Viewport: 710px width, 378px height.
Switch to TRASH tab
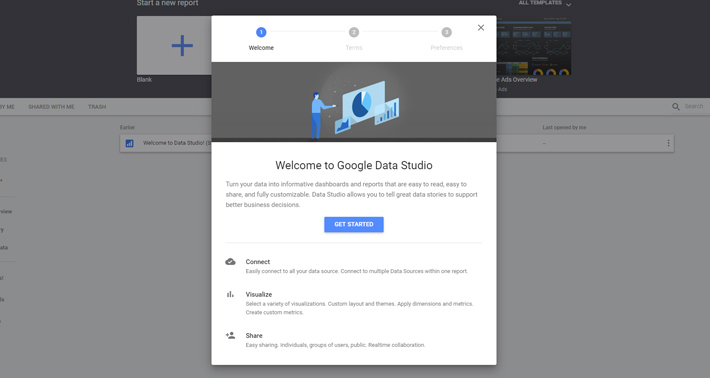(97, 107)
